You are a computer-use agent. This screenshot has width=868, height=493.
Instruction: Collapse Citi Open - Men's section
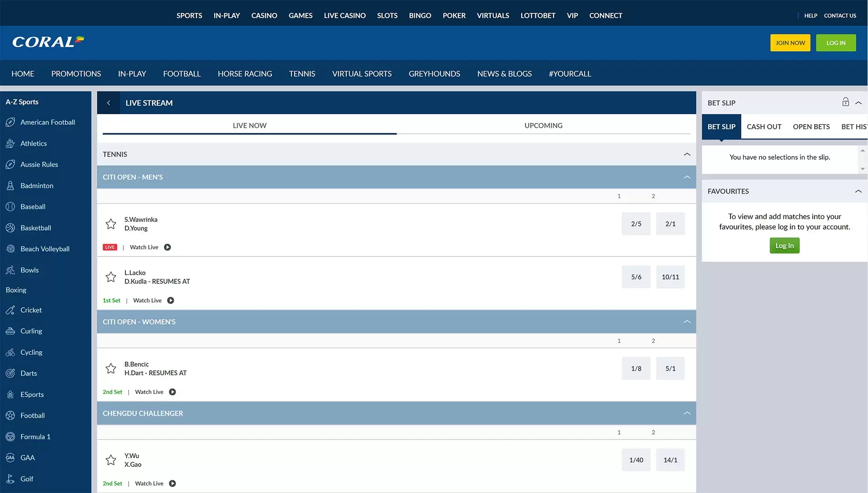pos(687,177)
